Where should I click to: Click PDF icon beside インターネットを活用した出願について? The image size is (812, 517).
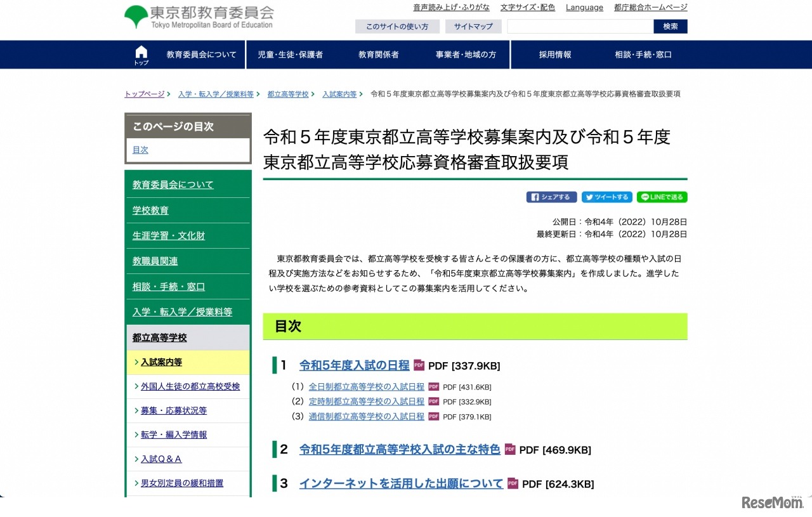point(513,483)
